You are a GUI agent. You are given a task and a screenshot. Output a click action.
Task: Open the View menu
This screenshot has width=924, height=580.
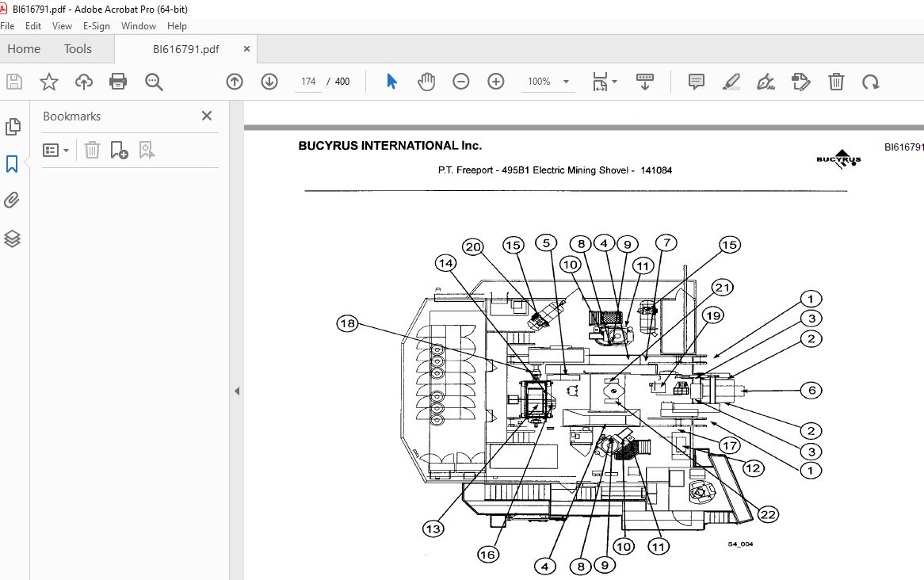(x=62, y=26)
